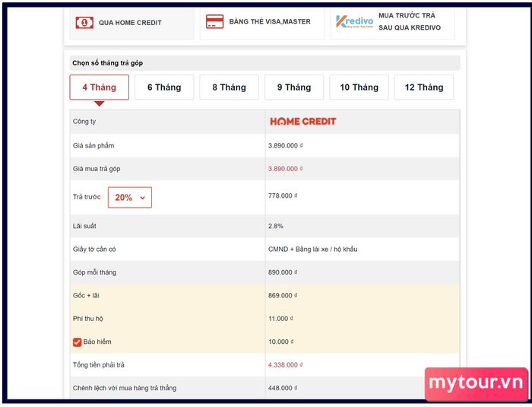Click the 890.000 monthly installment value
Image resolution: width=532 pixels, height=407 pixels.
coord(283,272)
